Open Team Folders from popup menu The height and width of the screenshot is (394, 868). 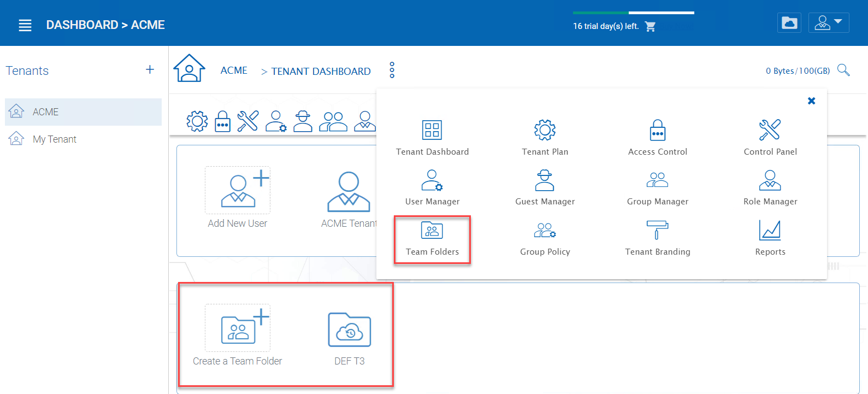432,239
